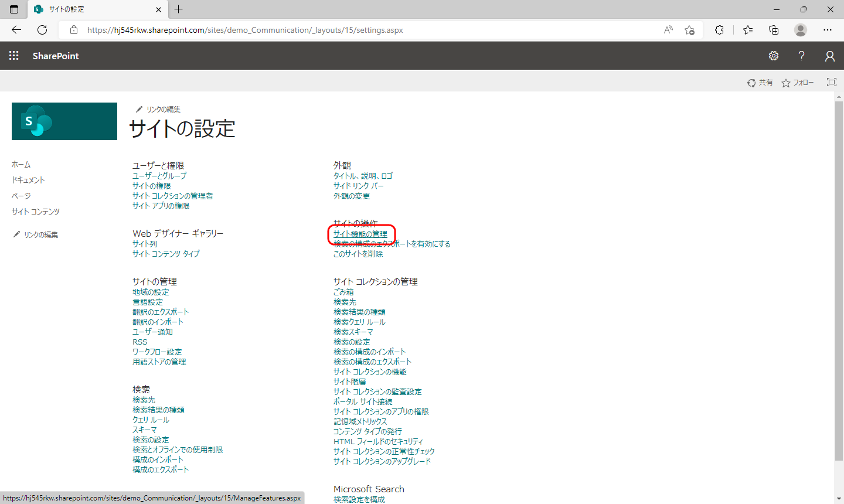Click the scrollbar down arrow
Image resolution: width=844 pixels, height=504 pixels.
click(839, 499)
